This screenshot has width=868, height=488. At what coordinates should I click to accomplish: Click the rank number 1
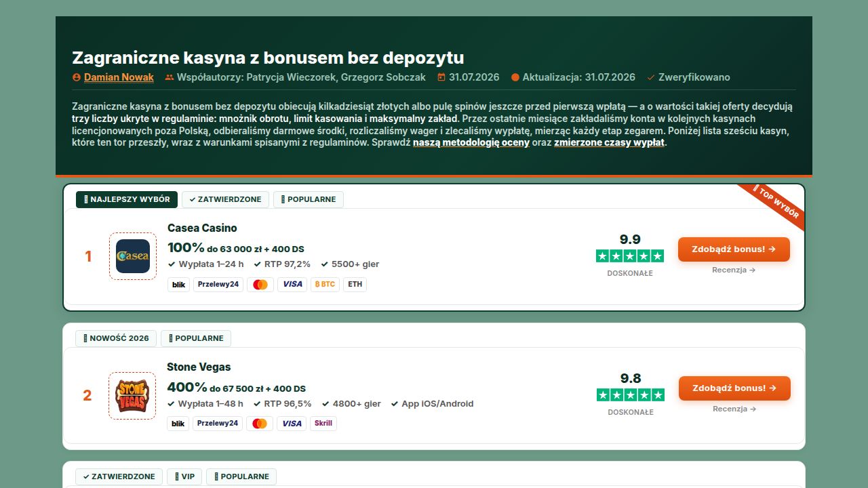tap(88, 256)
